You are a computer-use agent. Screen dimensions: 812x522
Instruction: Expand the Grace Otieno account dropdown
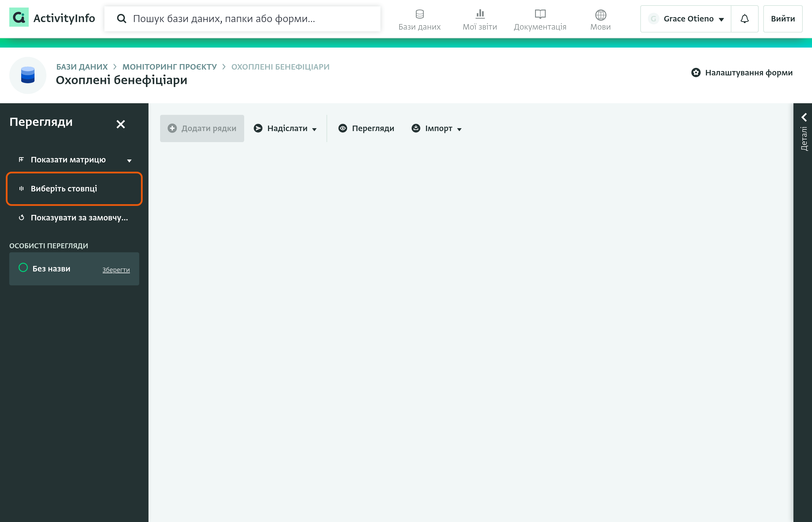[x=686, y=19]
